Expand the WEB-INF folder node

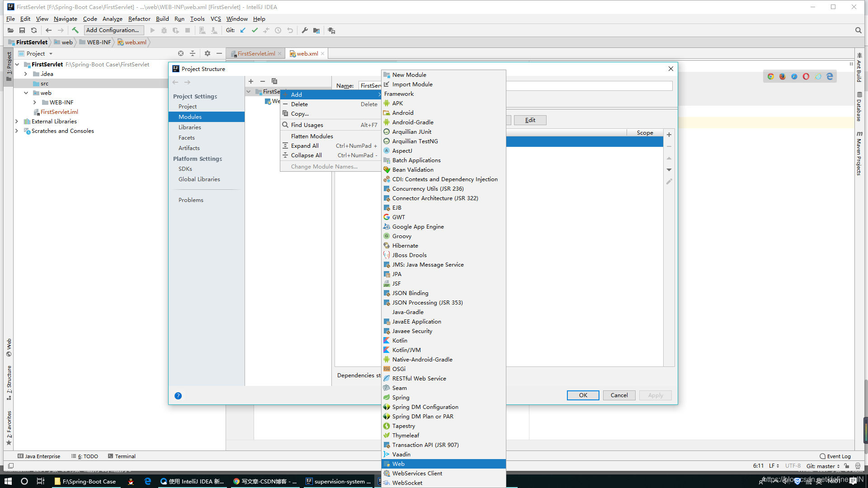coord(35,103)
